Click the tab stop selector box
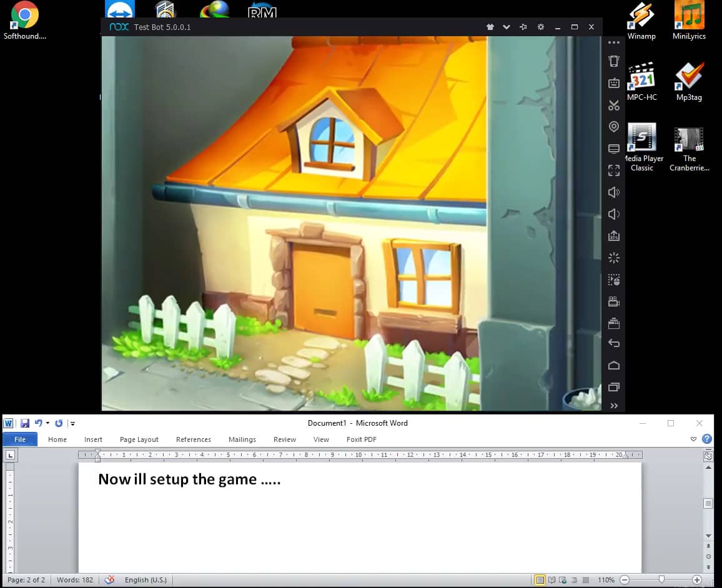722x588 pixels. pos(11,455)
